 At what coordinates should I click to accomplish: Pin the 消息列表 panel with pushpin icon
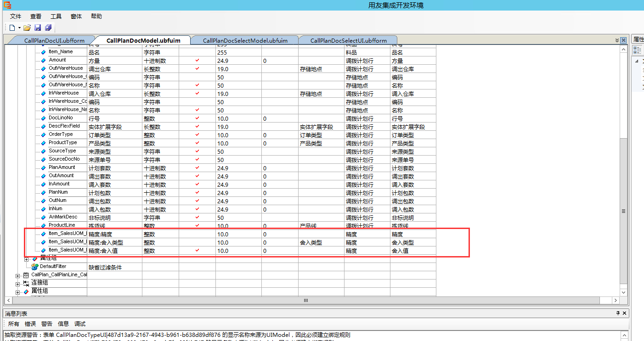618,313
